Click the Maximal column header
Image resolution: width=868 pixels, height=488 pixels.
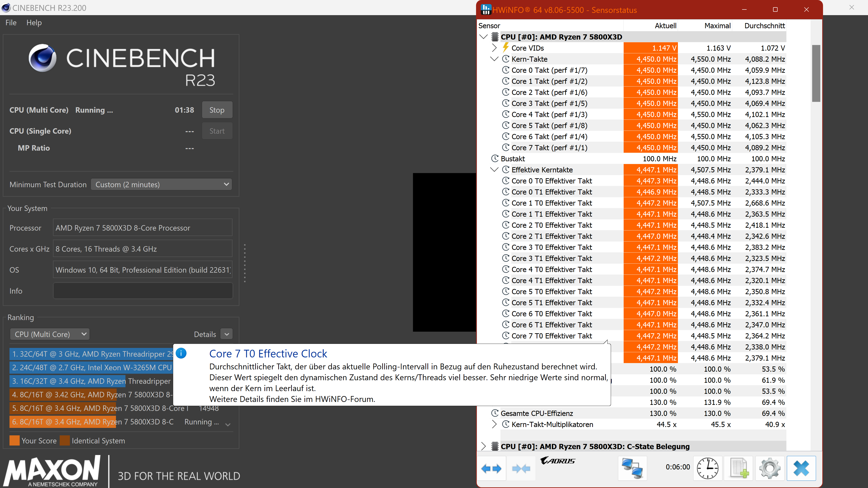(x=717, y=26)
